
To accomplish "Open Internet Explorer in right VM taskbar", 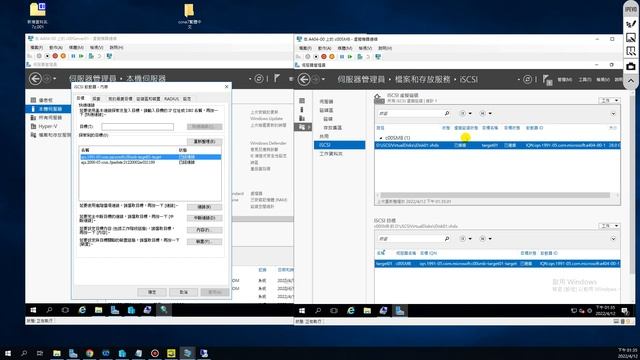I will click(351, 311).
